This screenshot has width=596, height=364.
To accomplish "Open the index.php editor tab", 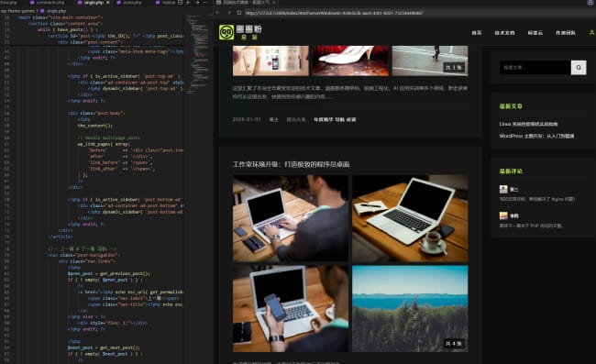I will point(129,2).
